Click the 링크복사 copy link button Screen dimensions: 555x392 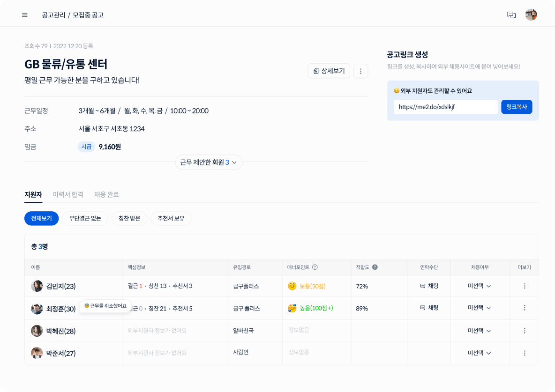click(x=517, y=107)
